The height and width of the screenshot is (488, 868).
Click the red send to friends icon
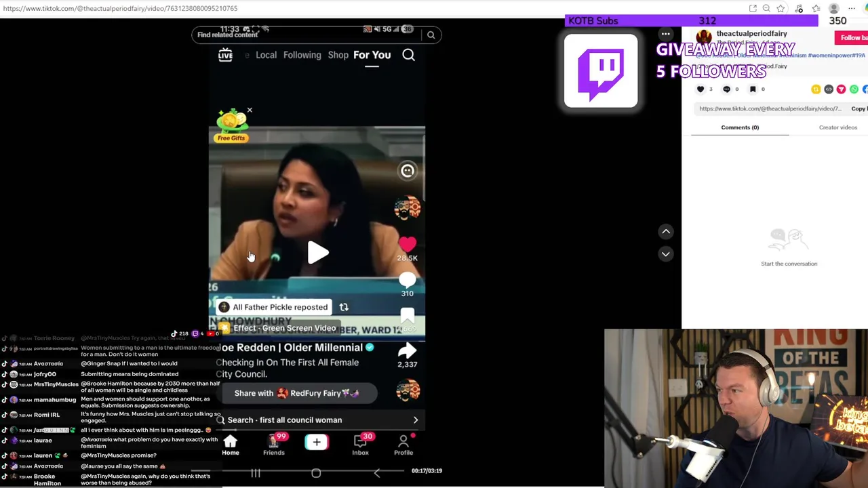[842, 89]
